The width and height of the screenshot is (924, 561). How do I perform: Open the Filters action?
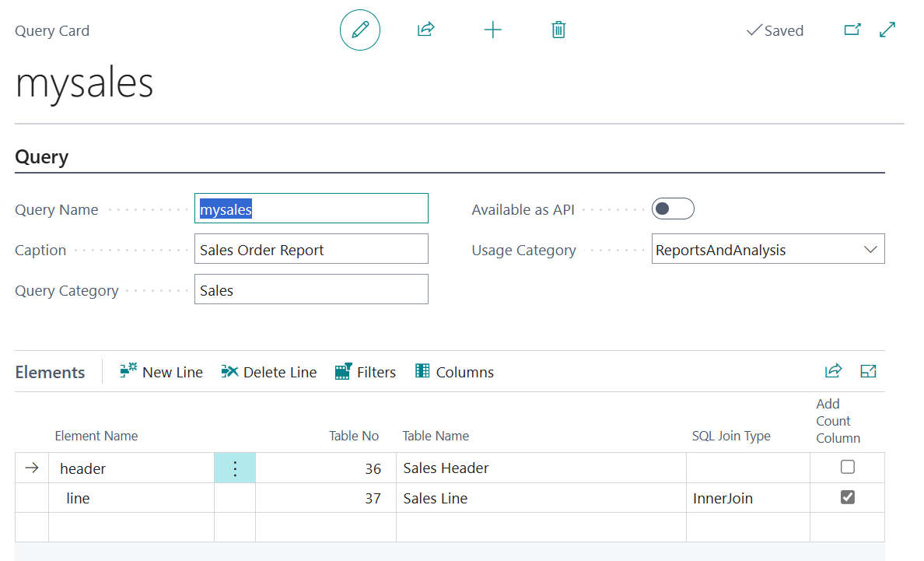[365, 371]
